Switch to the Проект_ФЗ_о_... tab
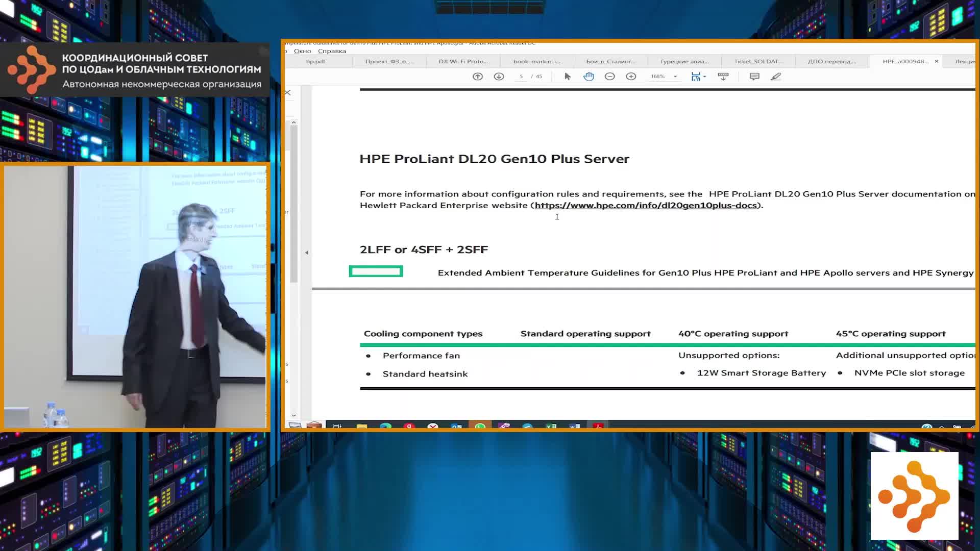Image resolution: width=980 pixels, height=551 pixels. point(389,61)
